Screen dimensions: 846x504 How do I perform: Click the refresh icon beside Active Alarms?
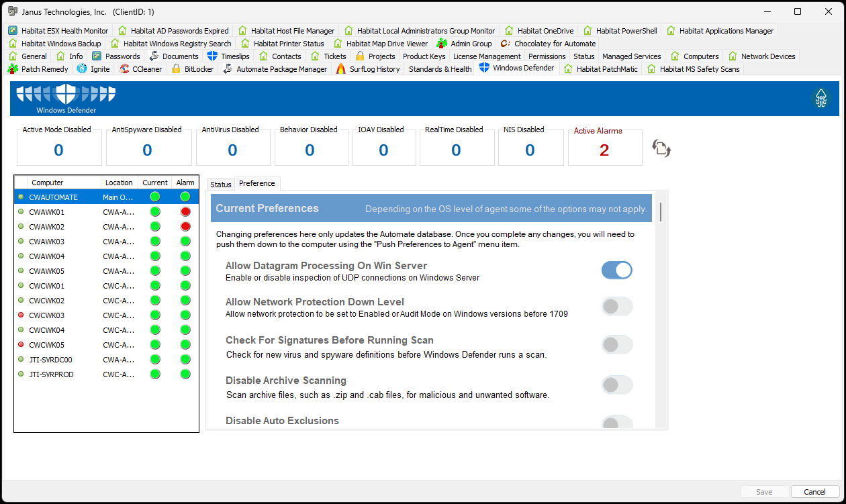coord(661,148)
